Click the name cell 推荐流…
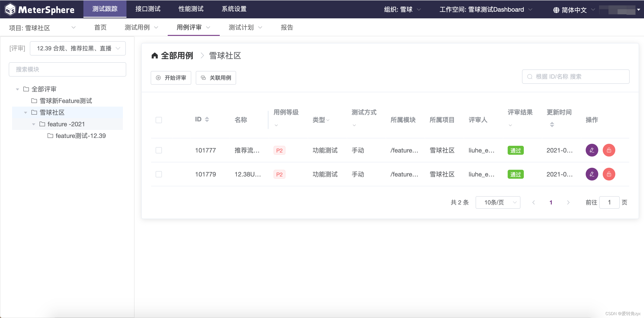Screen dimensions: 644x318 tap(247, 150)
